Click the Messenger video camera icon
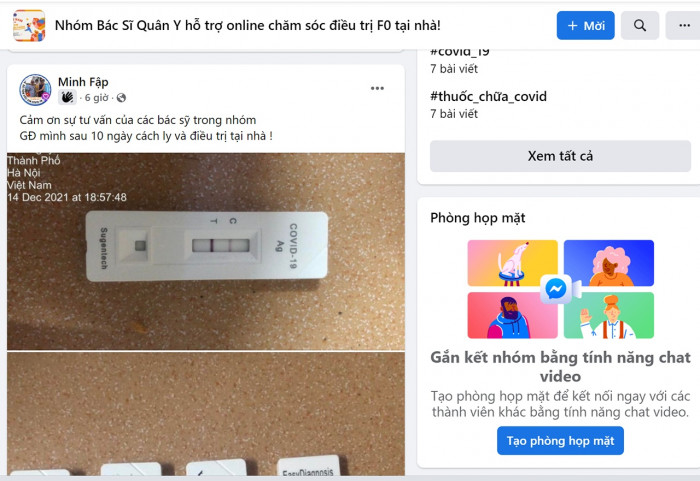The width and height of the screenshot is (700, 481). pos(560,289)
